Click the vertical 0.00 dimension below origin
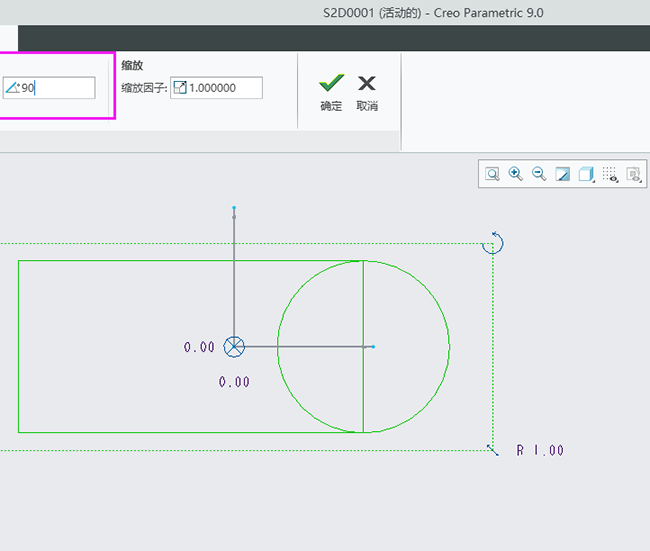This screenshot has width=650, height=551. (234, 382)
